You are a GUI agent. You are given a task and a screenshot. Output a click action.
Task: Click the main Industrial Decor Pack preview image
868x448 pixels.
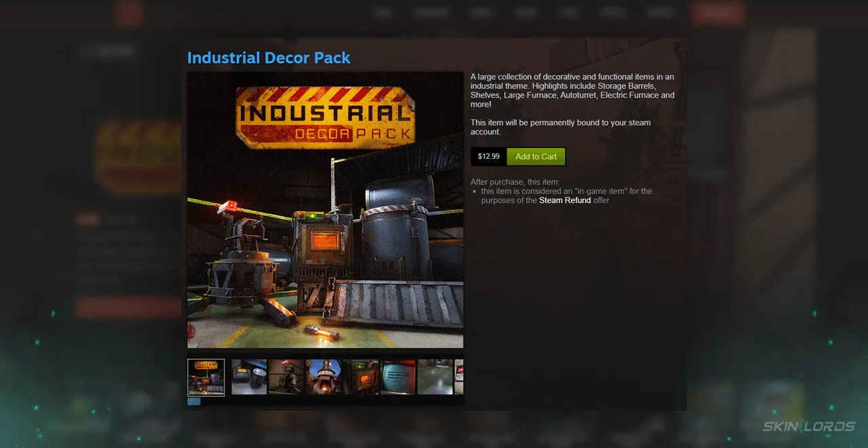[325, 210]
